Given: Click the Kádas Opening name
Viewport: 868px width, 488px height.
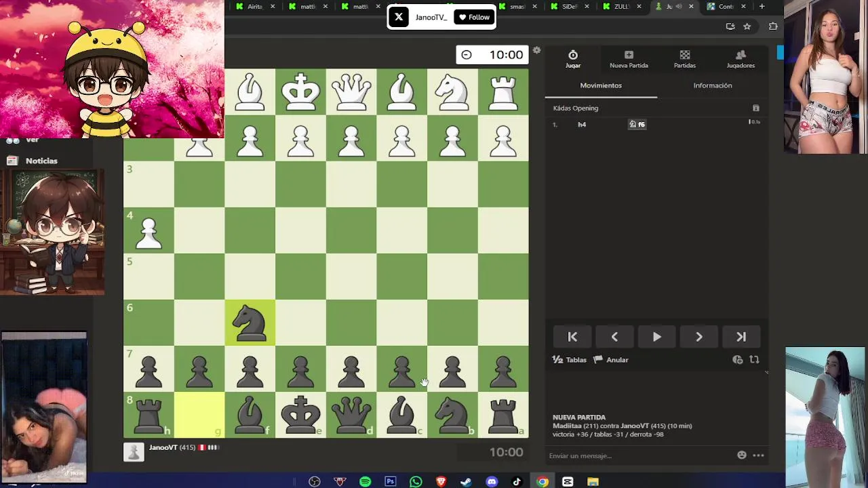Looking at the screenshot, I should pos(576,108).
